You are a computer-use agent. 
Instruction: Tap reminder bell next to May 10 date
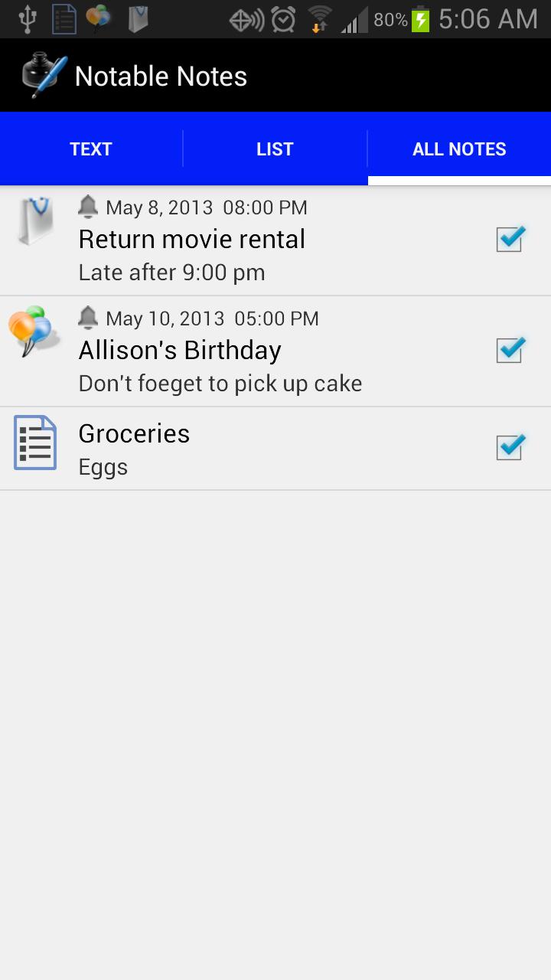pyautogui.click(x=88, y=317)
